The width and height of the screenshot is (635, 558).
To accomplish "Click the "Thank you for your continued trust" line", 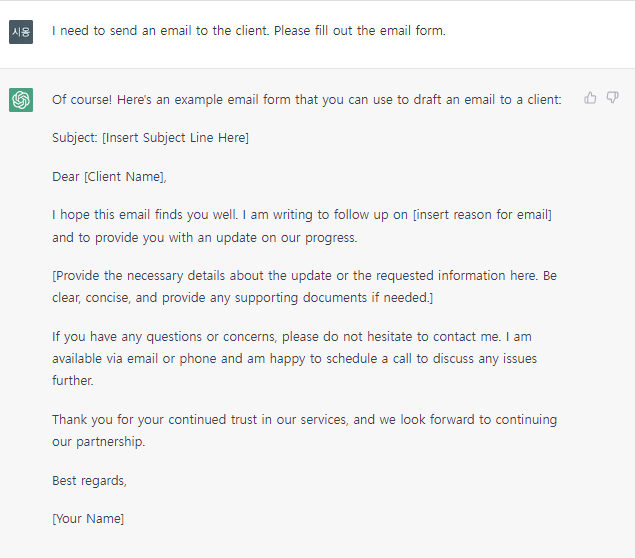I will pos(304,420).
